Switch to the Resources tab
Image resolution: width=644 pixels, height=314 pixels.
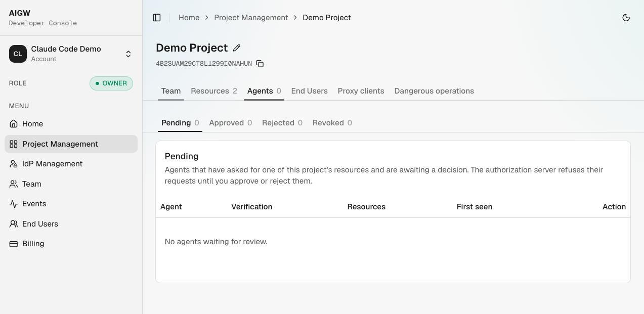point(214,91)
